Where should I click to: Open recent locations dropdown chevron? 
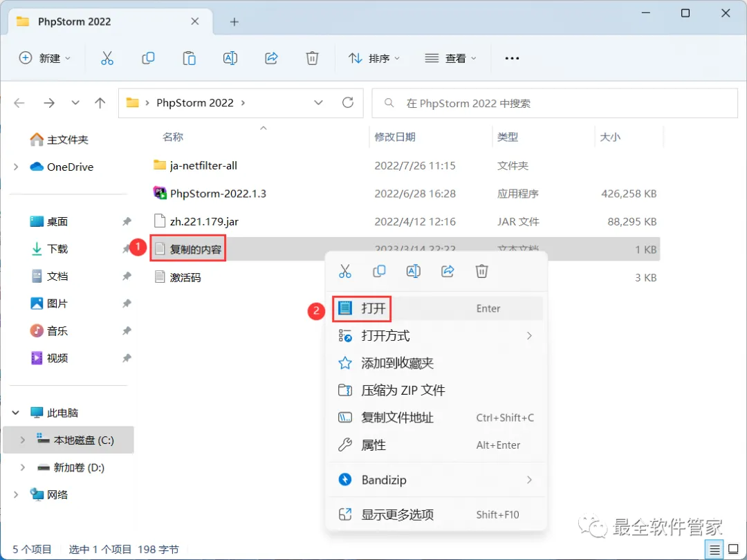pyautogui.click(x=75, y=102)
